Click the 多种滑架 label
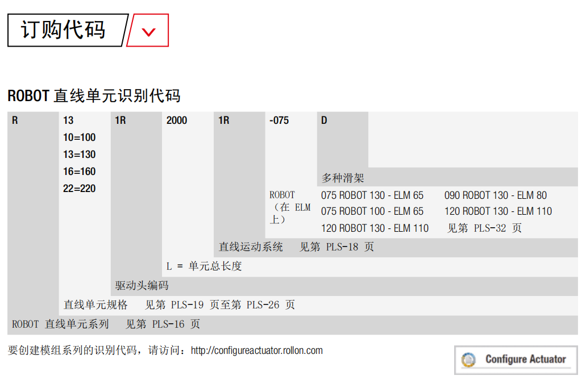The image size is (586, 392). pos(343,178)
